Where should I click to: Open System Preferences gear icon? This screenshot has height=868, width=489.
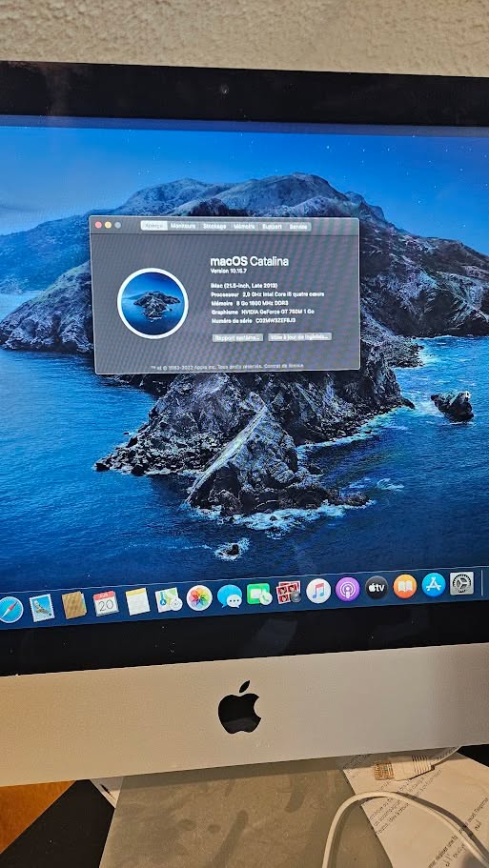[461, 583]
